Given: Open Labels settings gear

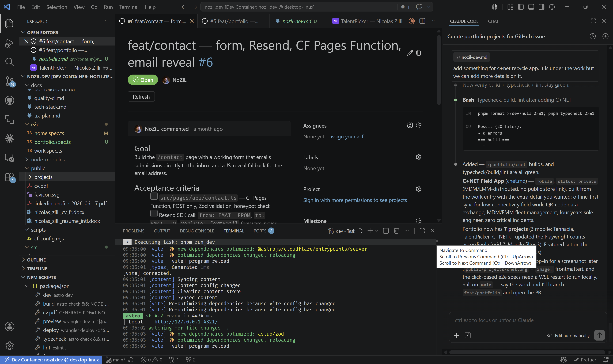Looking at the screenshot, I should [x=419, y=157].
